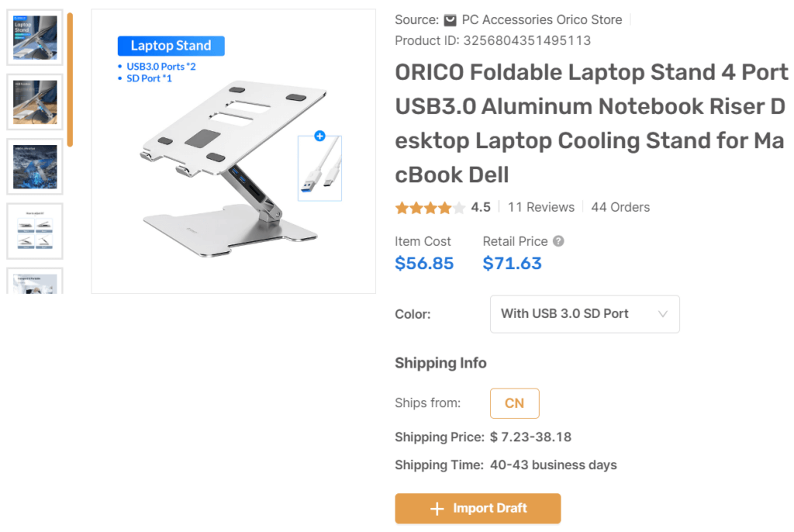Click the plus icon in Import Draft
Viewport: 794px width, 532px height.
437,509
